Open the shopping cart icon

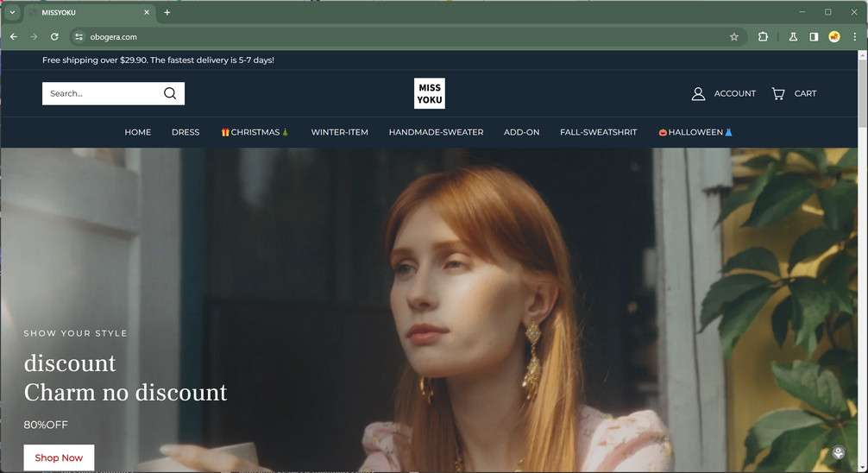tap(778, 93)
